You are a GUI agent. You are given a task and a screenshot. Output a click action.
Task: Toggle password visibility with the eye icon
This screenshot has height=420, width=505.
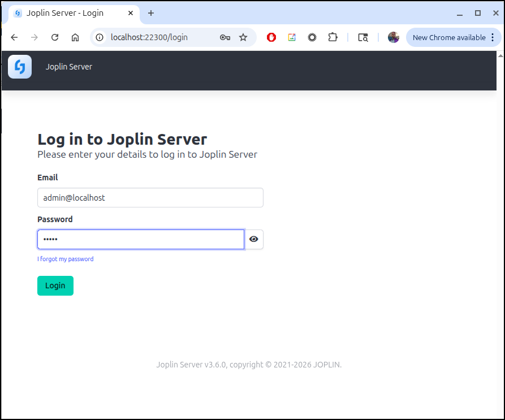pyautogui.click(x=254, y=239)
